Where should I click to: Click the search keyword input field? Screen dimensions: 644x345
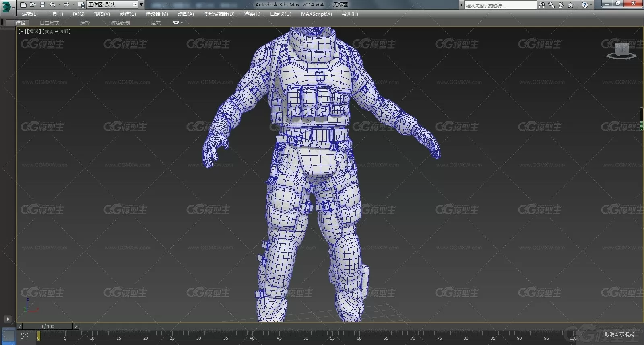point(500,5)
